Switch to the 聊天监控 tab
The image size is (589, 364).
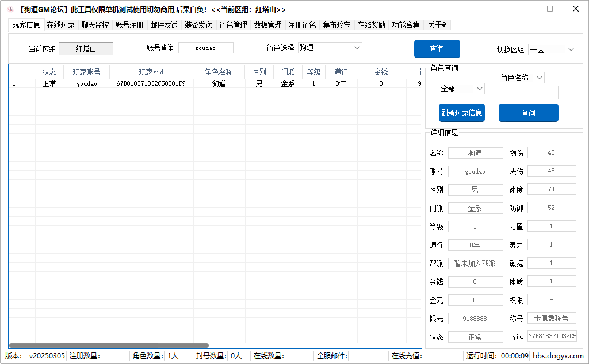[95, 25]
